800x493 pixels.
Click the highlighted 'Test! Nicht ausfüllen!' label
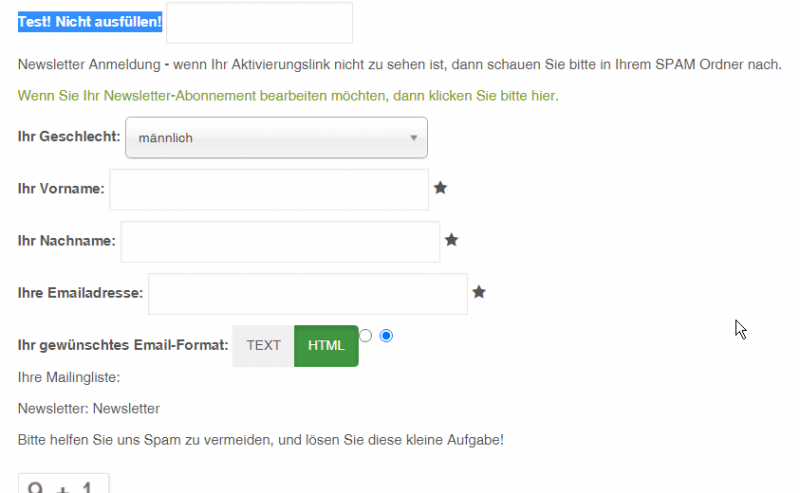(90, 22)
